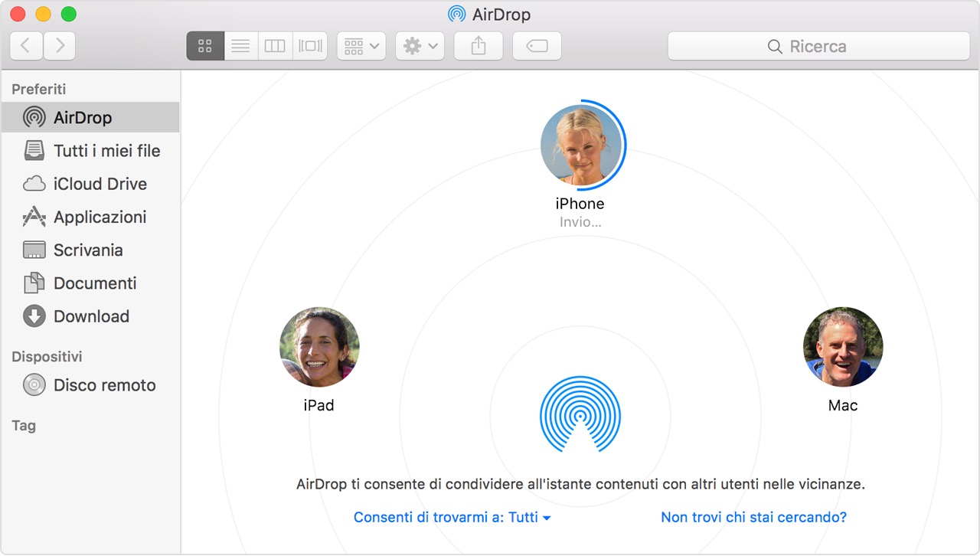Open Scrivania in the sidebar

tap(90, 250)
